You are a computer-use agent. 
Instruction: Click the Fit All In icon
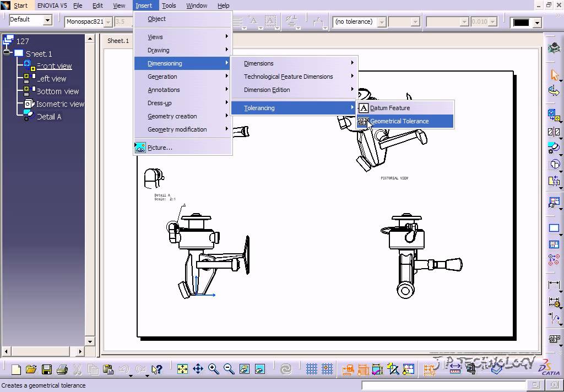coord(182,369)
